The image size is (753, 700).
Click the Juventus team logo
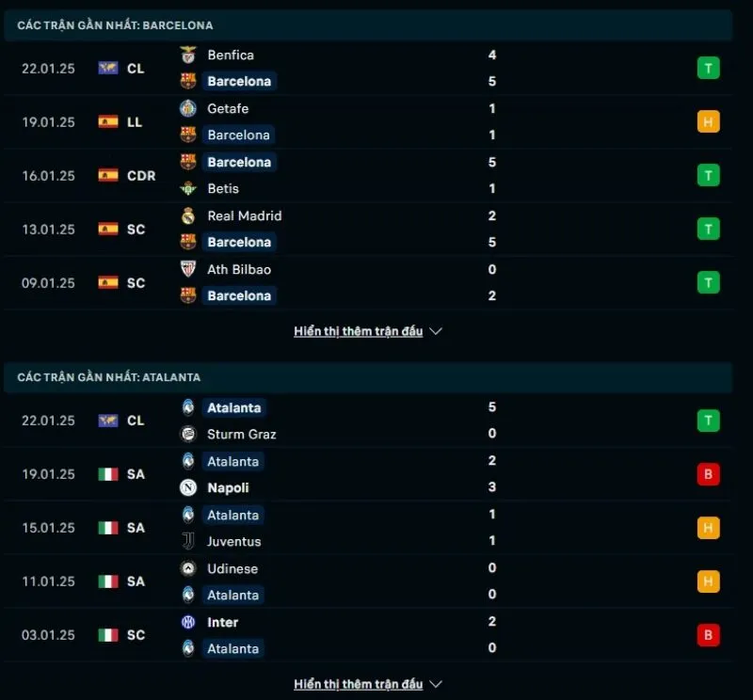pyautogui.click(x=187, y=541)
